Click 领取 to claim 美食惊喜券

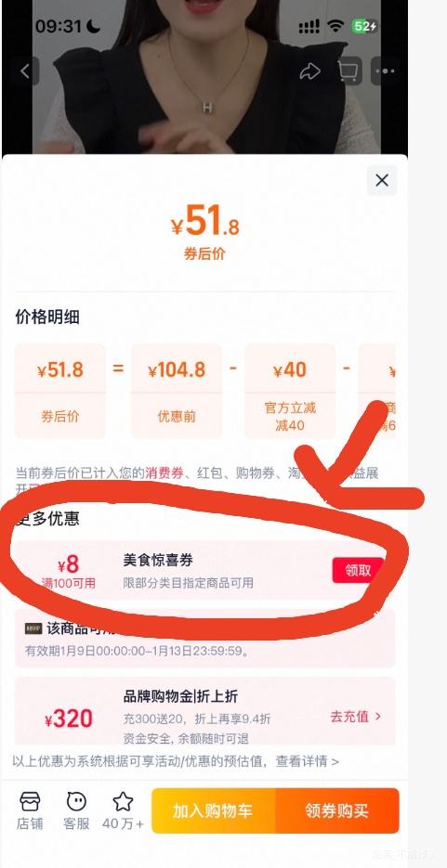click(358, 570)
